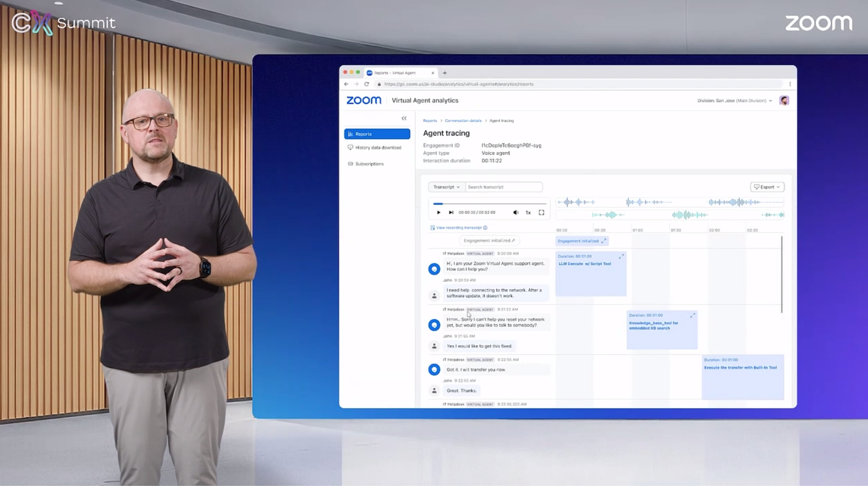Toggle fullscreen on the audio player
This screenshot has height=486, width=868.
point(541,213)
